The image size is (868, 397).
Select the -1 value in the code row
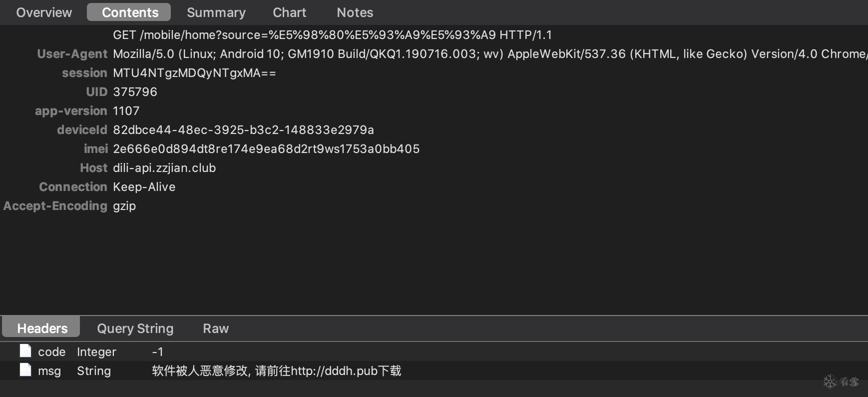[157, 352]
